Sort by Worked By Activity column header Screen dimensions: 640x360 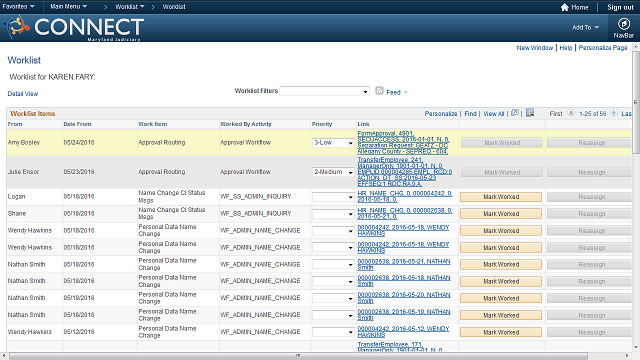coord(246,124)
